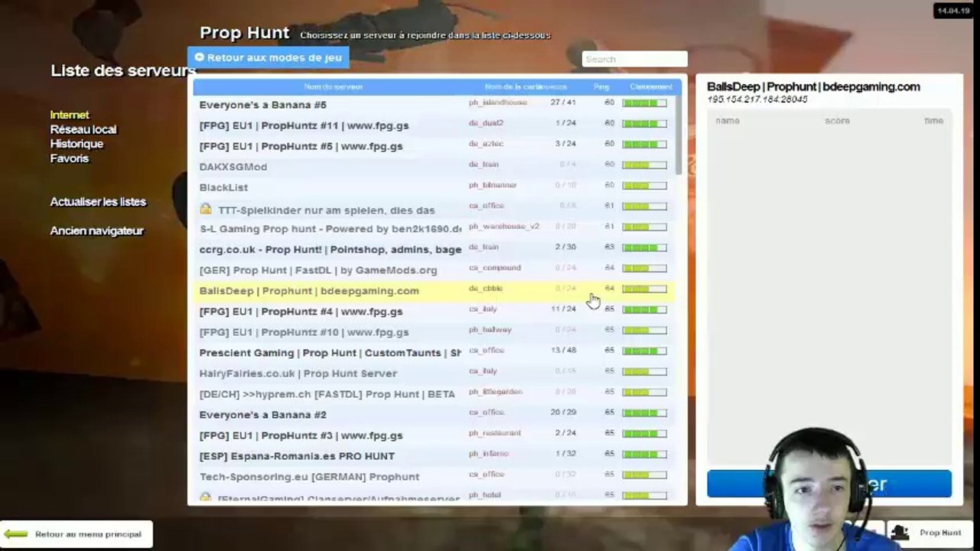Click the BallsDeep server title in details panel
Screen dimensions: 980x551
coord(813,87)
